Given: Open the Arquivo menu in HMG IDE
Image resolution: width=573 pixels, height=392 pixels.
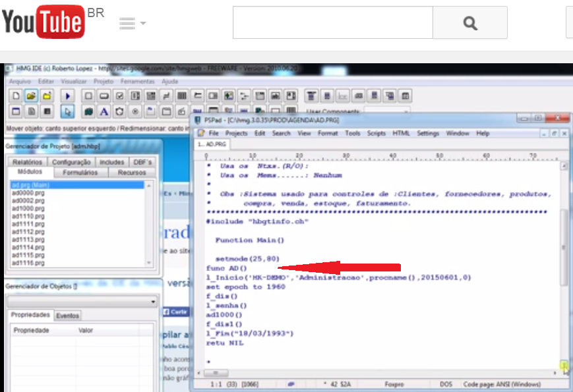Looking at the screenshot, I should coord(20,82).
